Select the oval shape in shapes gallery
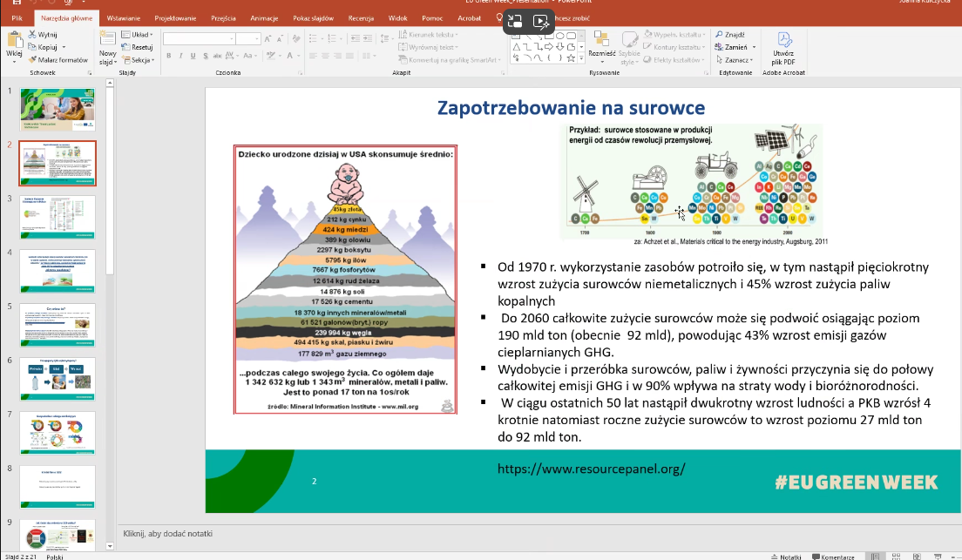This screenshot has height=560, width=962. click(x=559, y=36)
